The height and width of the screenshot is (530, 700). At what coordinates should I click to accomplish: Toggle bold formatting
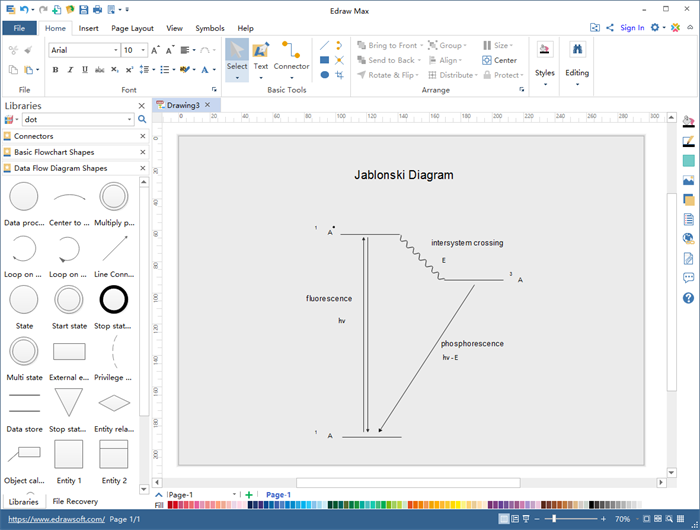pos(55,70)
